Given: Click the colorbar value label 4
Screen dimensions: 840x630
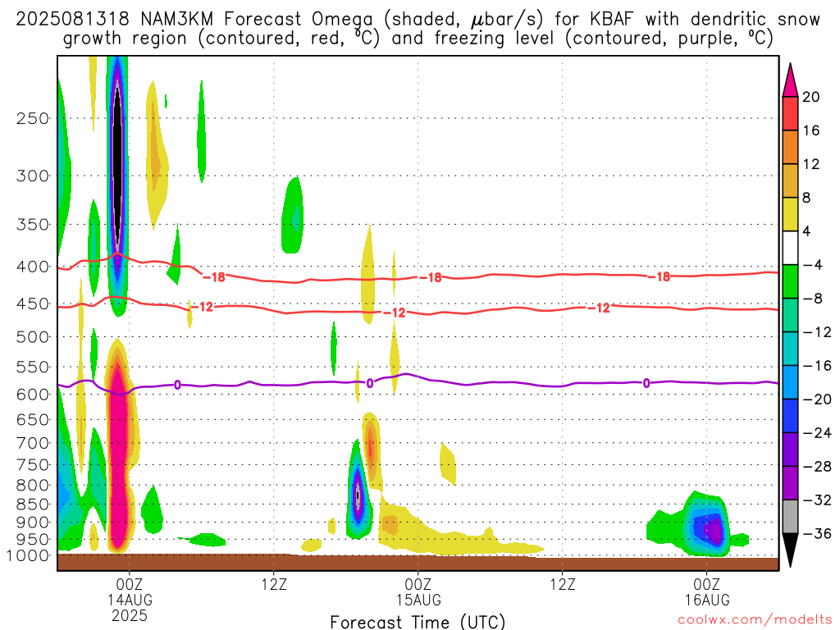Looking at the screenshot, I should (x=807, y=231).
